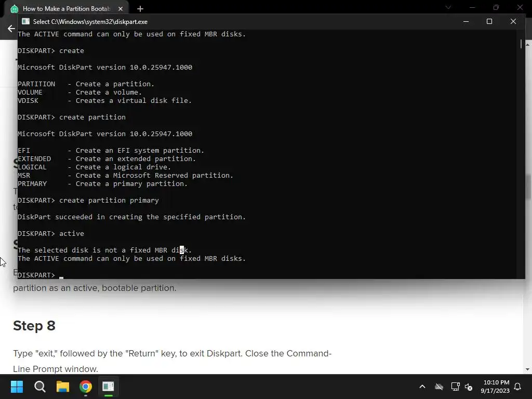Image resolution: width=532 pixels, height=399 pixels.
Task: Show hidden system tray icons chevron
Action: pos(422,387)
